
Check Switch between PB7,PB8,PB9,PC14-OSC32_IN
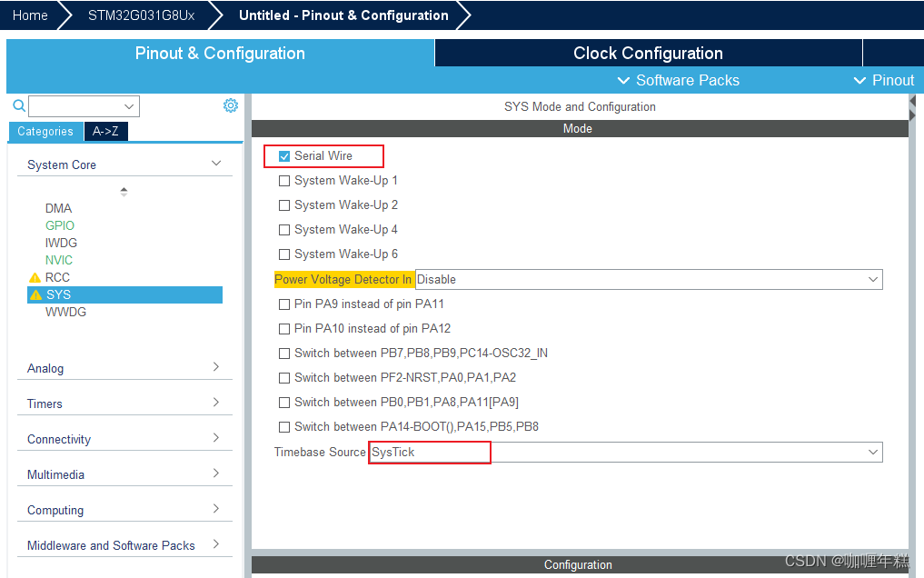[x=284, y=354]
